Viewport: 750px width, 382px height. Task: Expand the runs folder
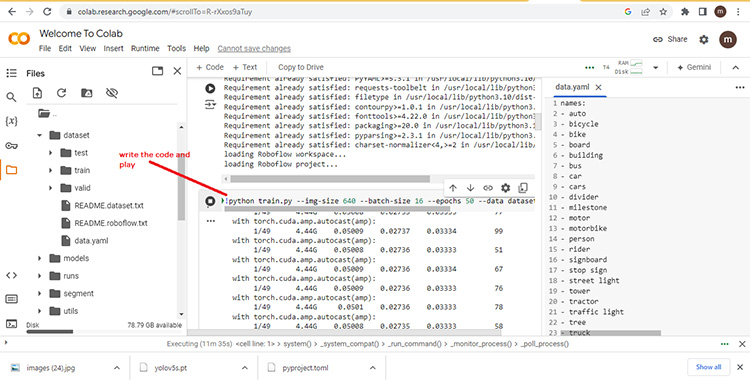click(x=40, y=276)
